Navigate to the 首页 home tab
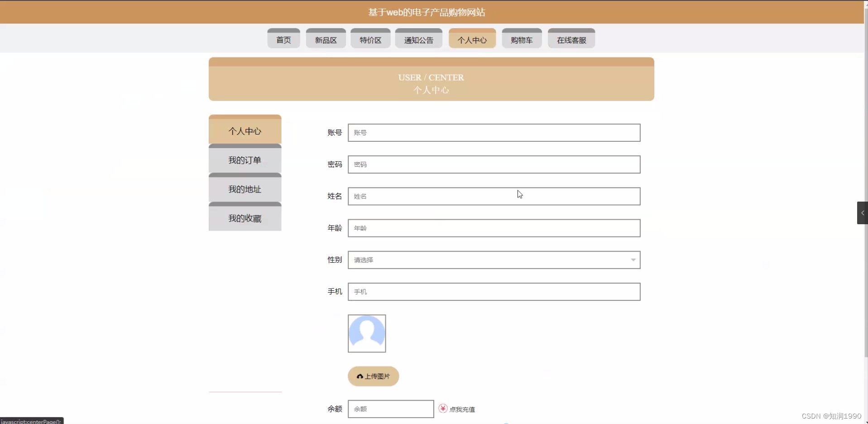 tap(283, 40)
